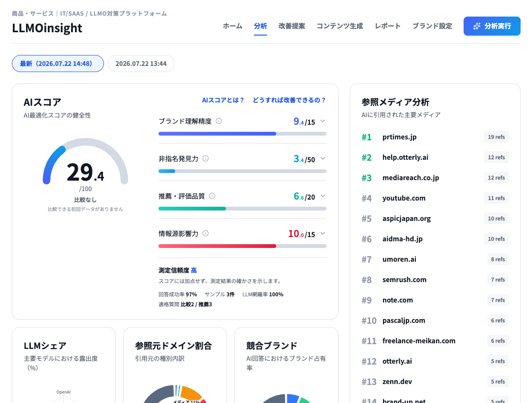Click the 競合ブランド card title
Screen dimensions: 532x403
point(272,346)
